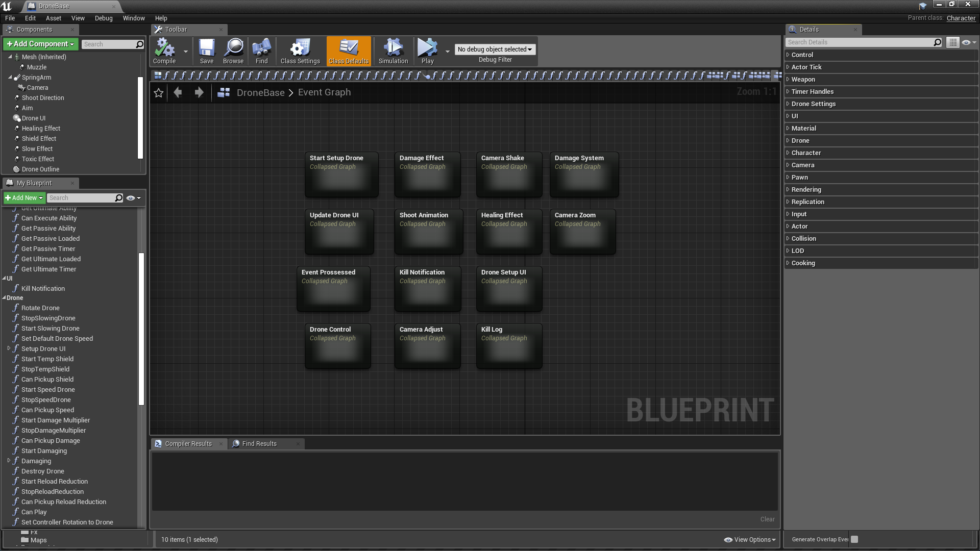Toggle My Blueprint view options eye
The image size is (980, 551).
133,198
